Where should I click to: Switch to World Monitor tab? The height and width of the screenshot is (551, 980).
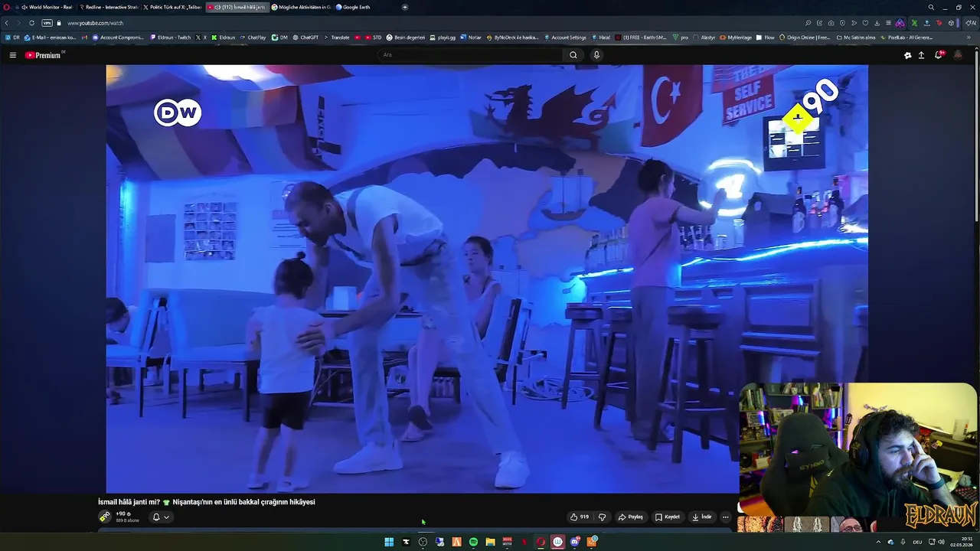tap(45, 7)
